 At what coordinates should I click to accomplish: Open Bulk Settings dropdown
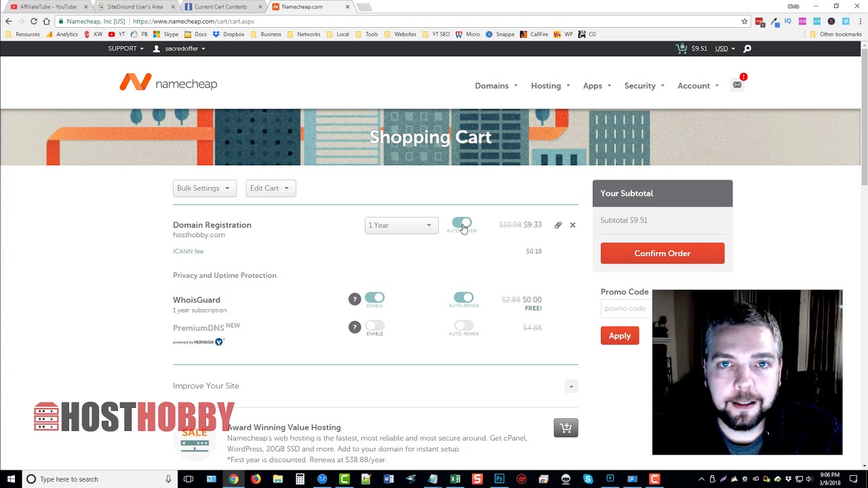(204, 188)
